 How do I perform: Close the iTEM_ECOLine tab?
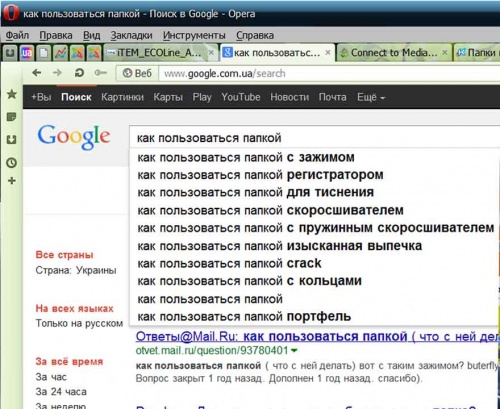[211, 53]
